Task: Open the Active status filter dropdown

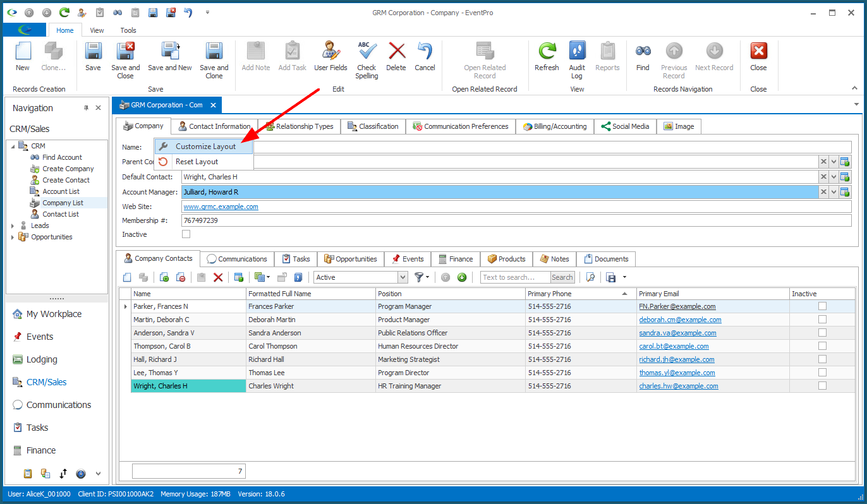Action: [403, 277]
